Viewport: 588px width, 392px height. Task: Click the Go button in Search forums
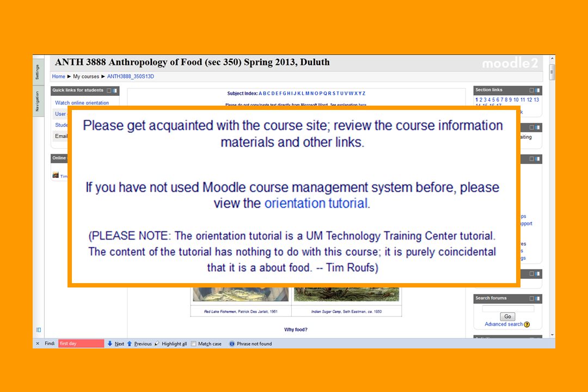[508, 317]
